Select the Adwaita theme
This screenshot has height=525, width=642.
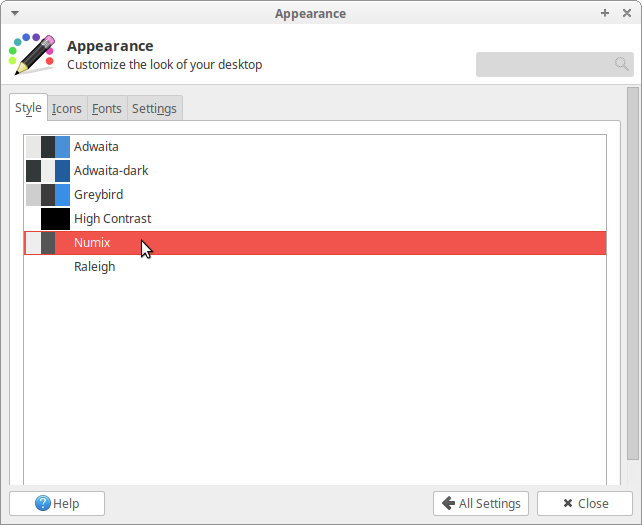pyautogui.click(x=315, y=147)
